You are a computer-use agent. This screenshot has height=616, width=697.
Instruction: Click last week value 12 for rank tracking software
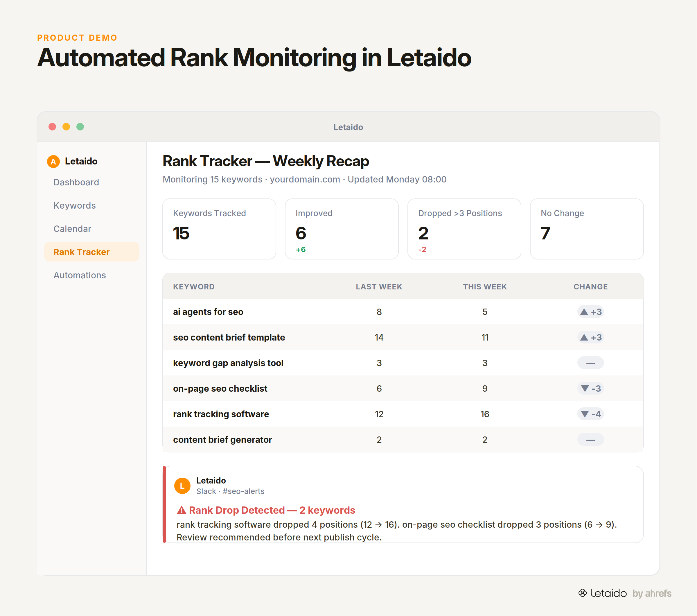pyautogui.click(x=379, y=414)
